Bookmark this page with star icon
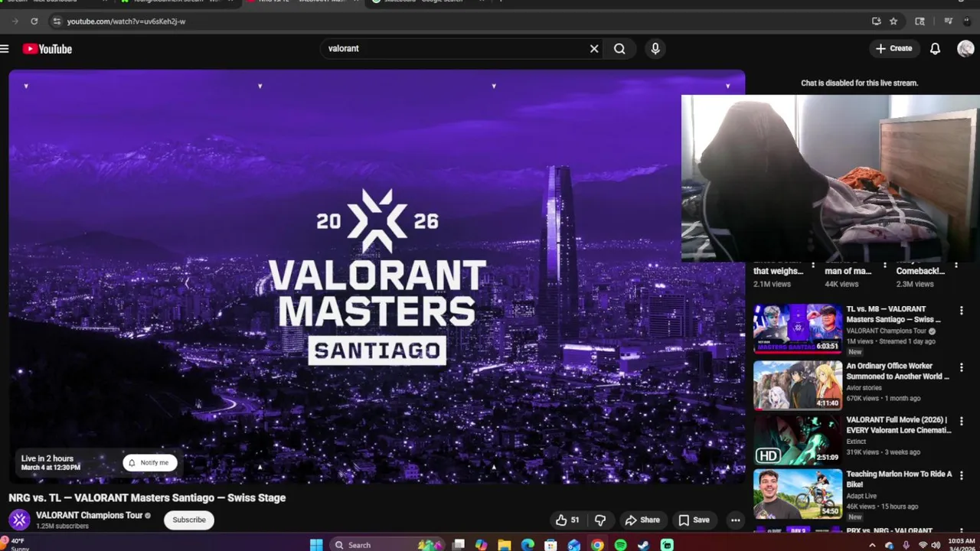Viewport: 980px width, 551px height. [893, 21]
